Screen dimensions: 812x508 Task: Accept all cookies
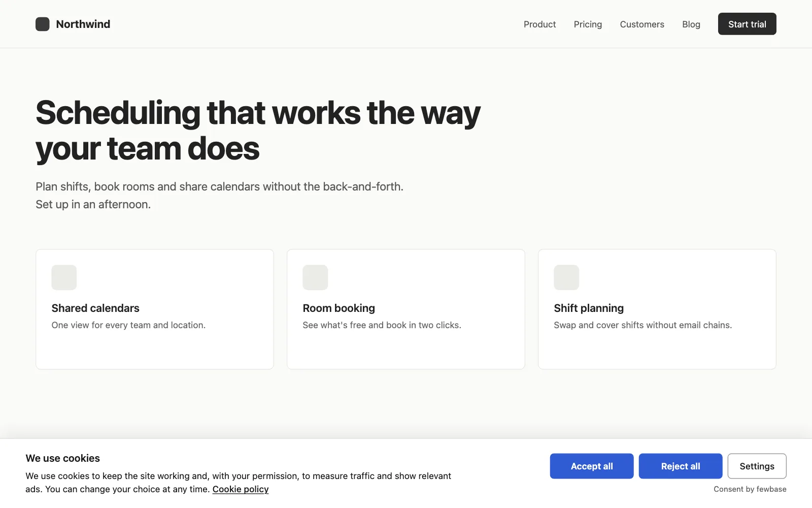(x=592, y=466)
